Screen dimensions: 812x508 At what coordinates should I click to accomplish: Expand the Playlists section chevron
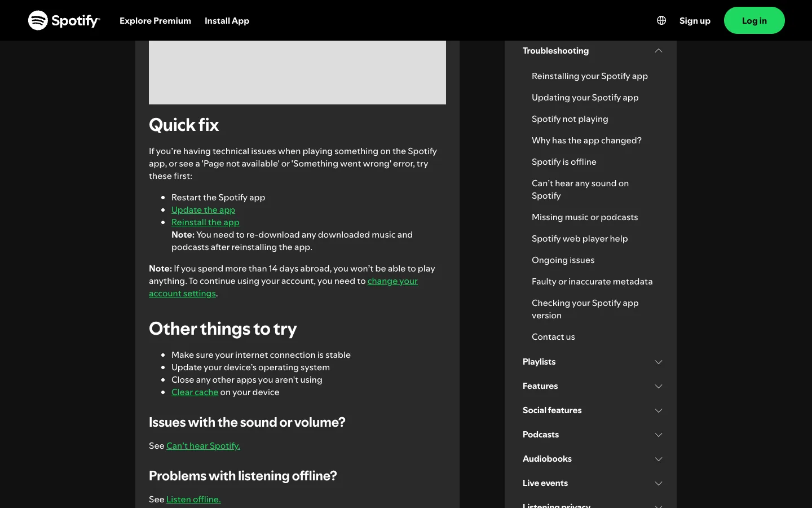pos(658,362)
